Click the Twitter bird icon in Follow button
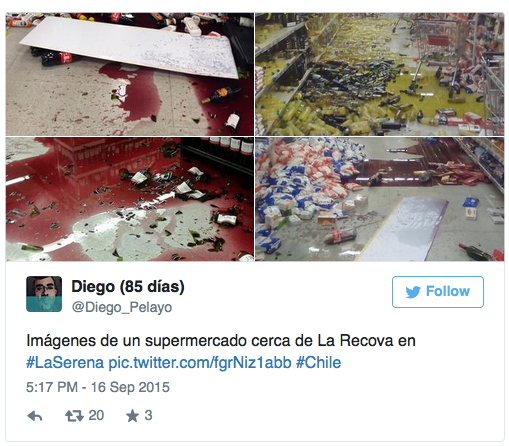Screen dimensions: 509x446 coord(413,292)
